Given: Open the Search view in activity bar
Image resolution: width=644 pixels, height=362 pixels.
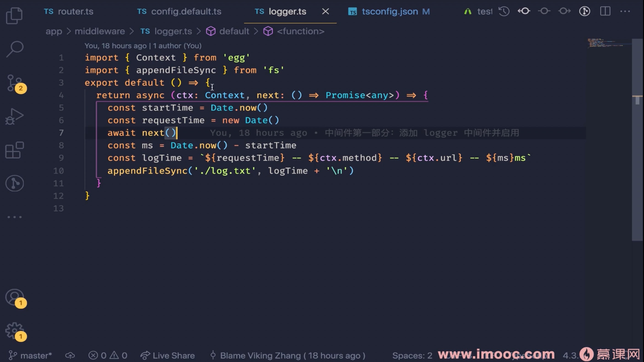Looking at the screenshot, I should pyautogui.click(x=15, y=49).
